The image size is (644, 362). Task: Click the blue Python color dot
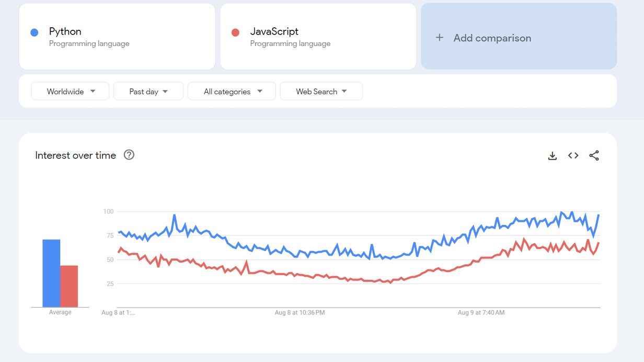point(34,32)
